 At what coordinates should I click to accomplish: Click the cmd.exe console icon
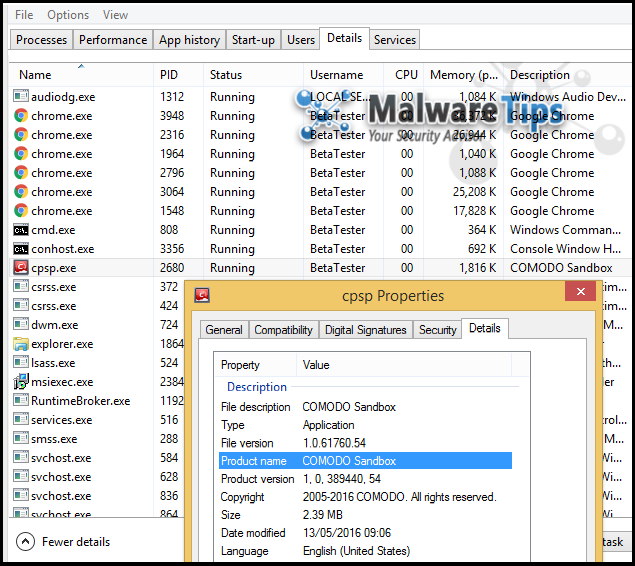click(21, 230)
